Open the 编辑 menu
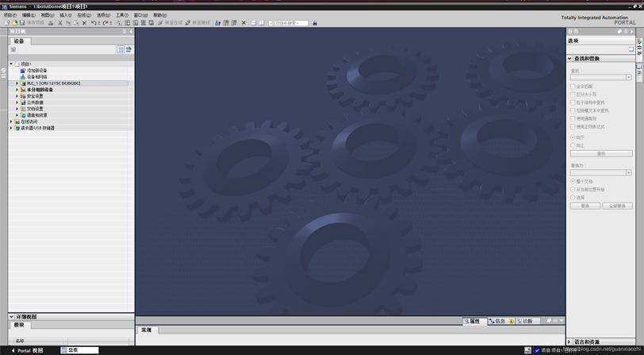The image size is (644, 355). [x=29, y=15]
